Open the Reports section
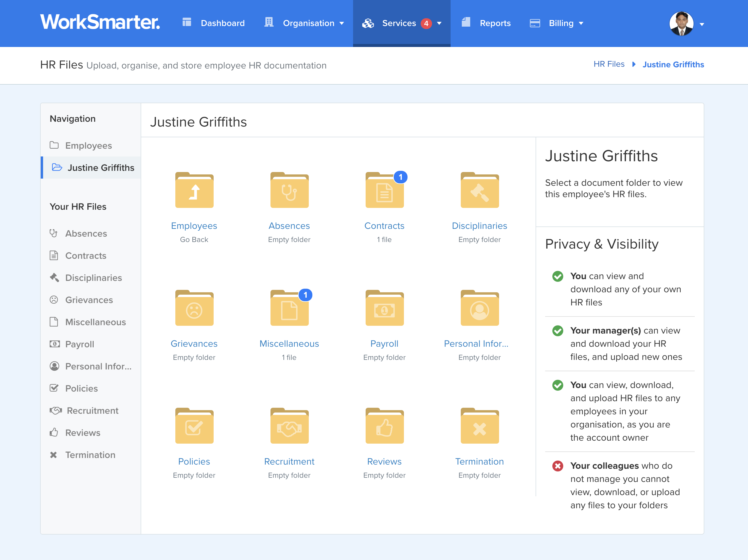Screen dimensions: 748x560 point(495,23)
